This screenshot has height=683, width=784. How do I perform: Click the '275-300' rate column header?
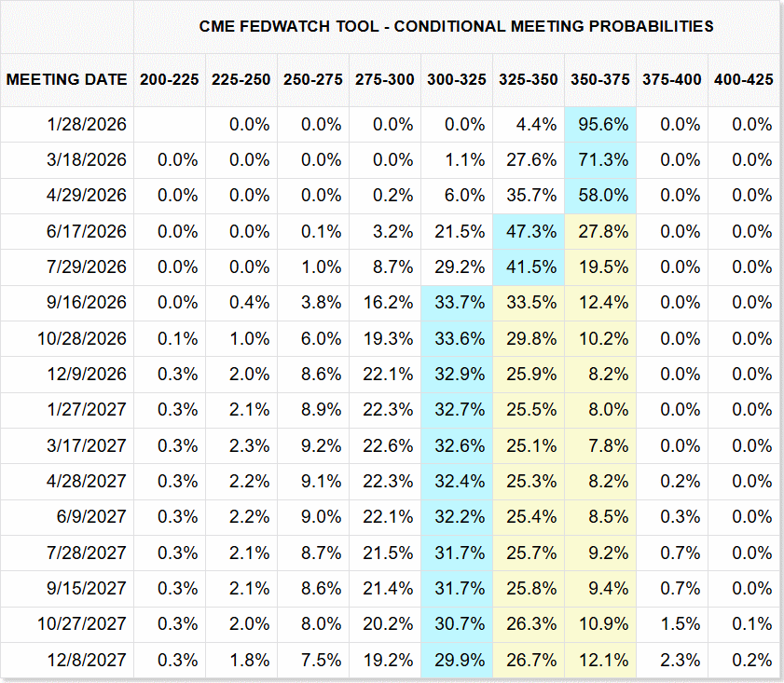pyautogui.click(x=385, y=80)
